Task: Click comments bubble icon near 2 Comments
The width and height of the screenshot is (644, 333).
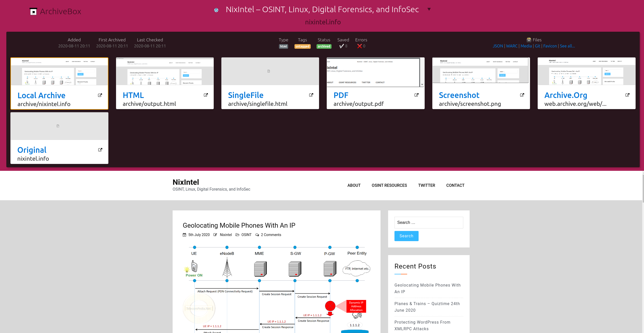Action: [x=257, y=235]
